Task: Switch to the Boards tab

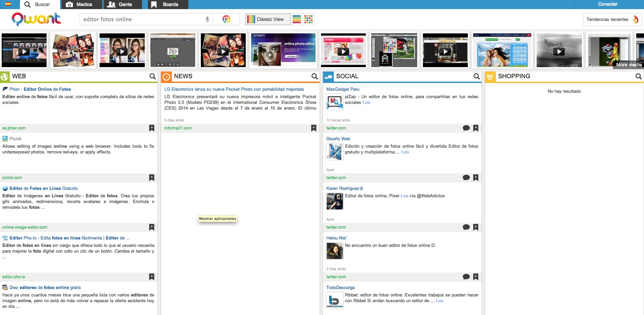Action: pos(166,4)
